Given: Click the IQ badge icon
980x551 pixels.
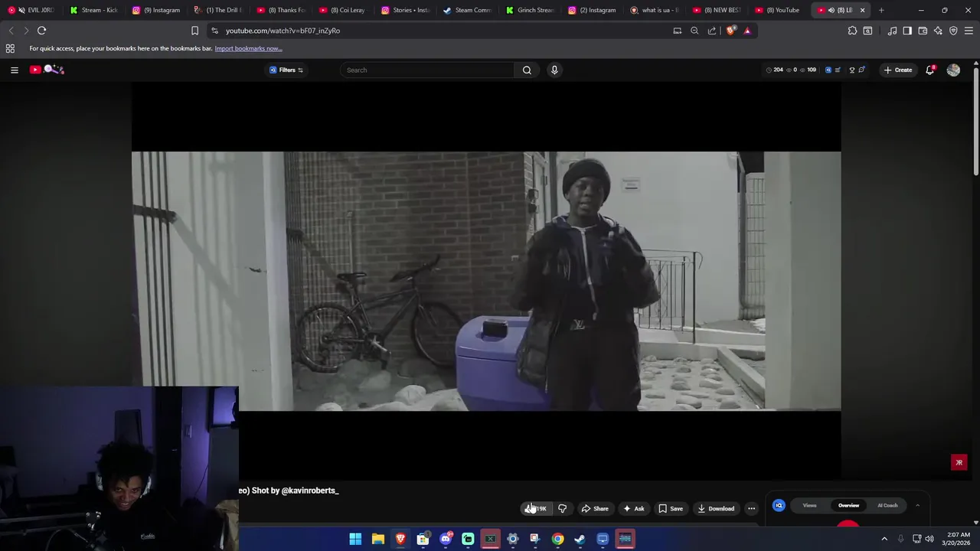Looking at the screenshot, I should tap(779, 505).
